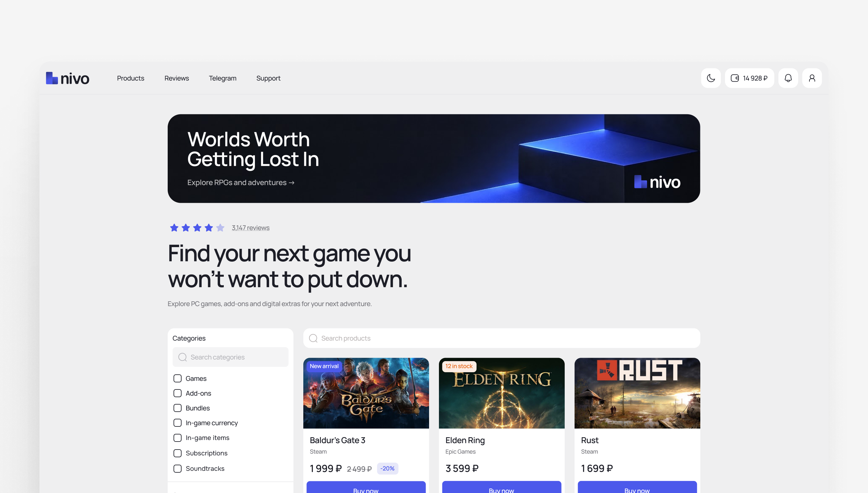Open the 3,147 reviews link
868x493 pixels.
(x=251, y=228)
